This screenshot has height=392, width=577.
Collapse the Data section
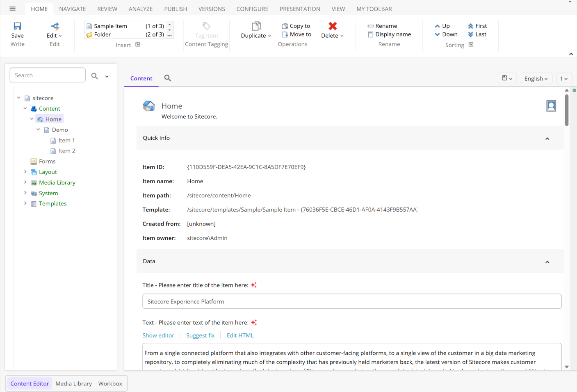(547, 262)
